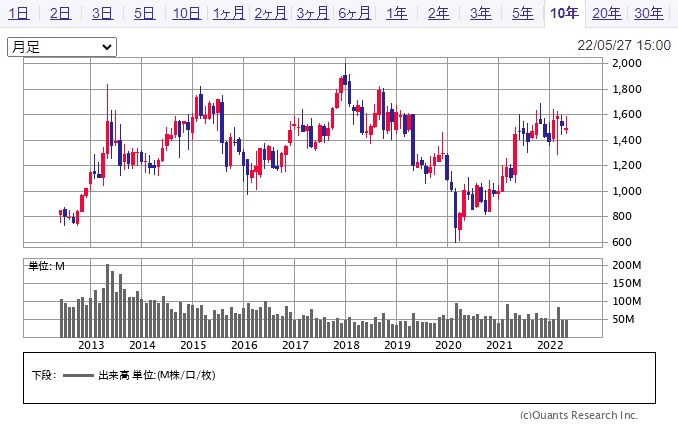Switch to the 3ヶ月 chart range
This screenshot has width=678, height=428.
pyautogui.click(x=312, y=14)
